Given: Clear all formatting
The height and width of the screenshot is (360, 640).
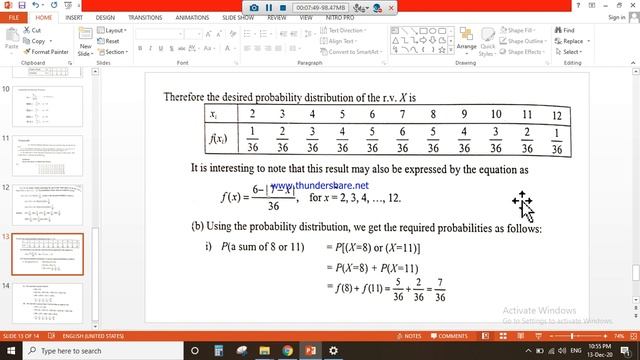Looking at the screenshot, I should coord(233,34).
